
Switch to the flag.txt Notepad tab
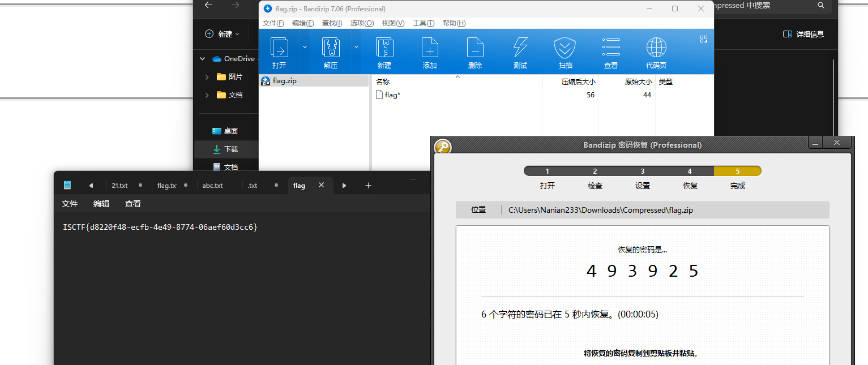tap(172, 185)
